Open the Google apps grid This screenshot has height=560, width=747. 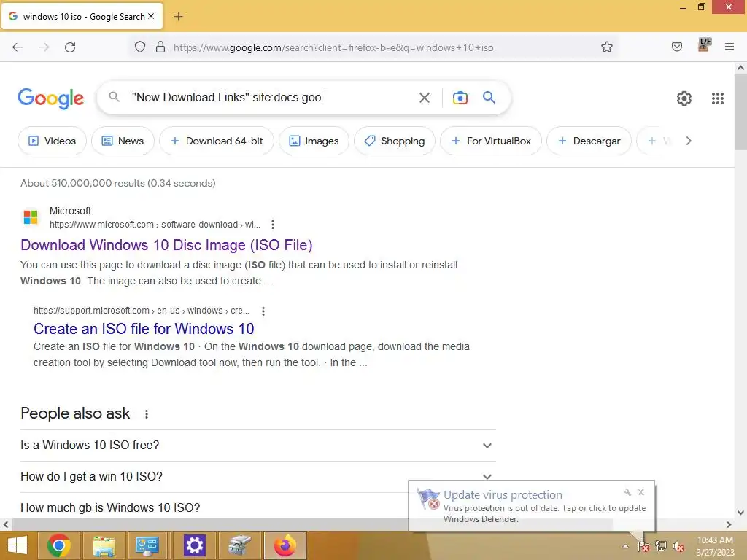(x=718, y=98)
